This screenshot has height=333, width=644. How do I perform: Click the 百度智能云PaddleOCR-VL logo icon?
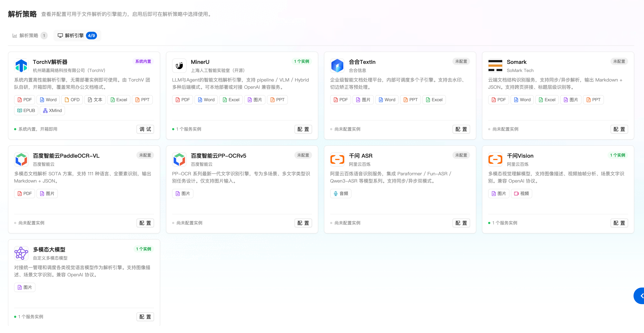click(21, 159)
